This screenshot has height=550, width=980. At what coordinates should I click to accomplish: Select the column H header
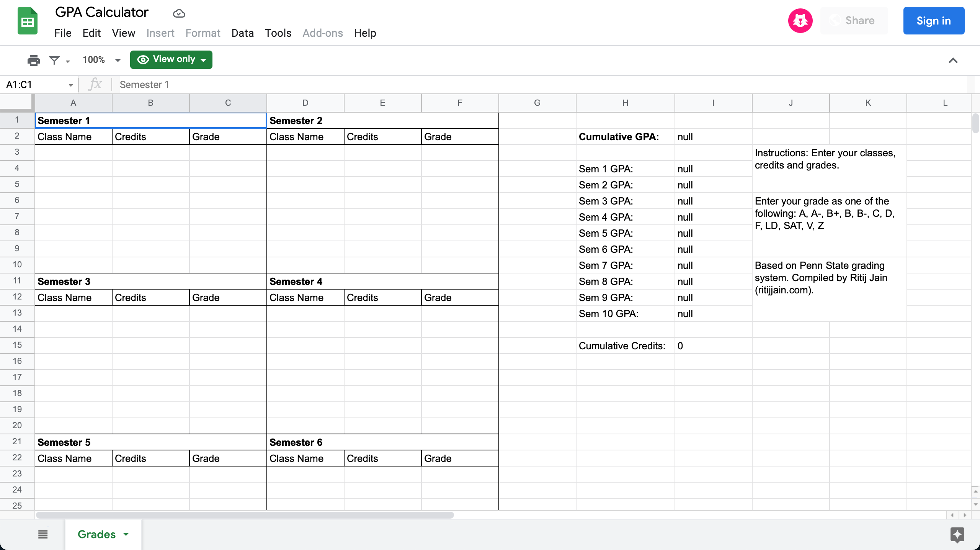(625, 103)
